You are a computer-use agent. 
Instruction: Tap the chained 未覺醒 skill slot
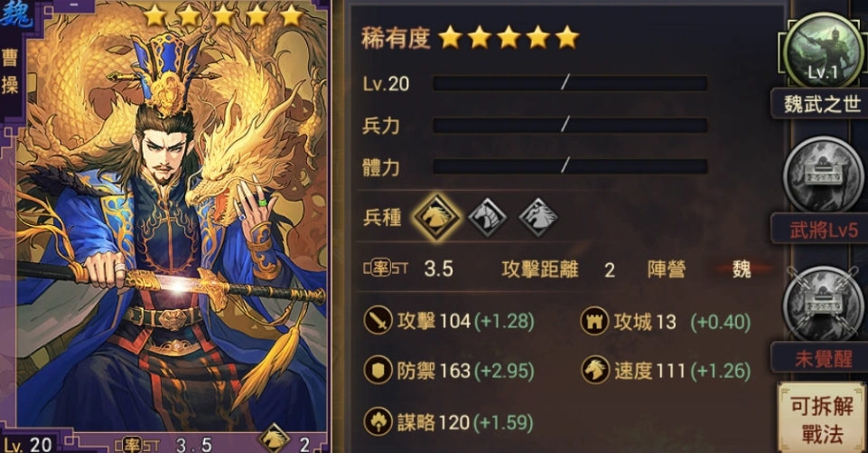click(x=824, y=303)
